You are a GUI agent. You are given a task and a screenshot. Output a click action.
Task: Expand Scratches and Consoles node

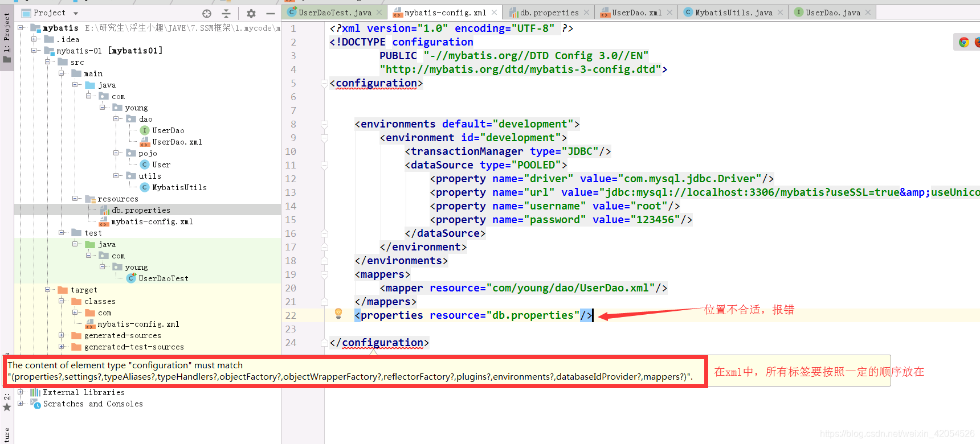(21, 404)
